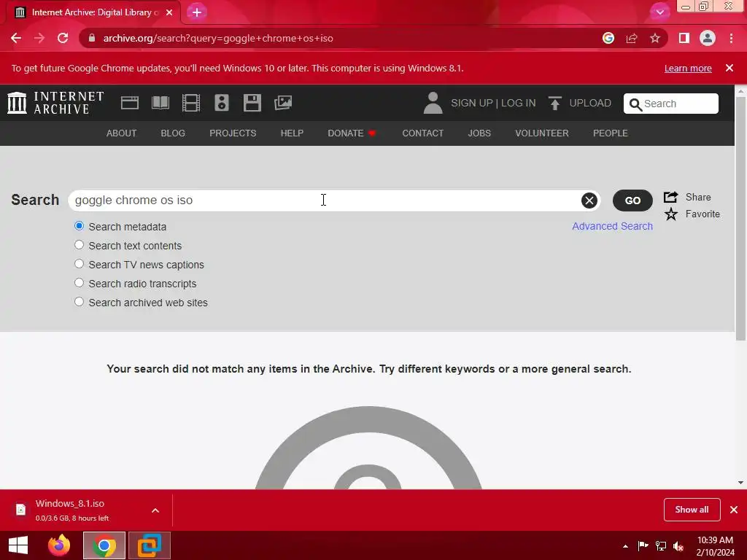Toggle the browser side panel icon
The width and height of the screenshot is (747, 560).
[684, 38]
